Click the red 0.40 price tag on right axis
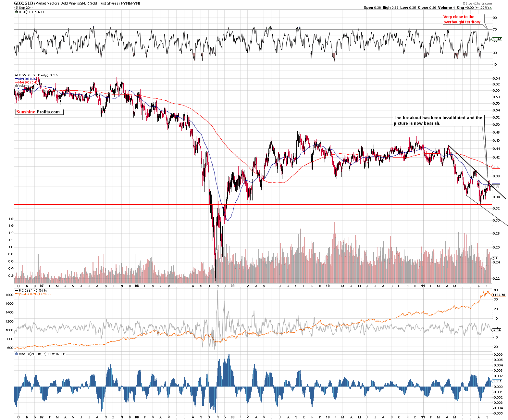The width and height of the screenshot is (508, 420). 496,167
